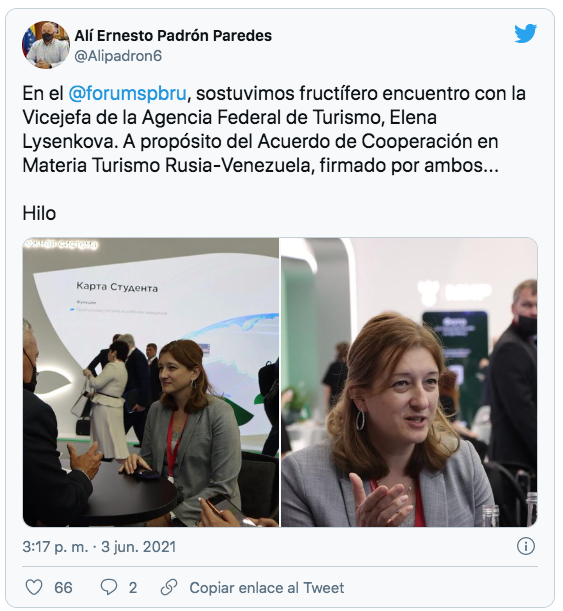
Task: Click the tweet text paragraph
Action: [274, 129]
